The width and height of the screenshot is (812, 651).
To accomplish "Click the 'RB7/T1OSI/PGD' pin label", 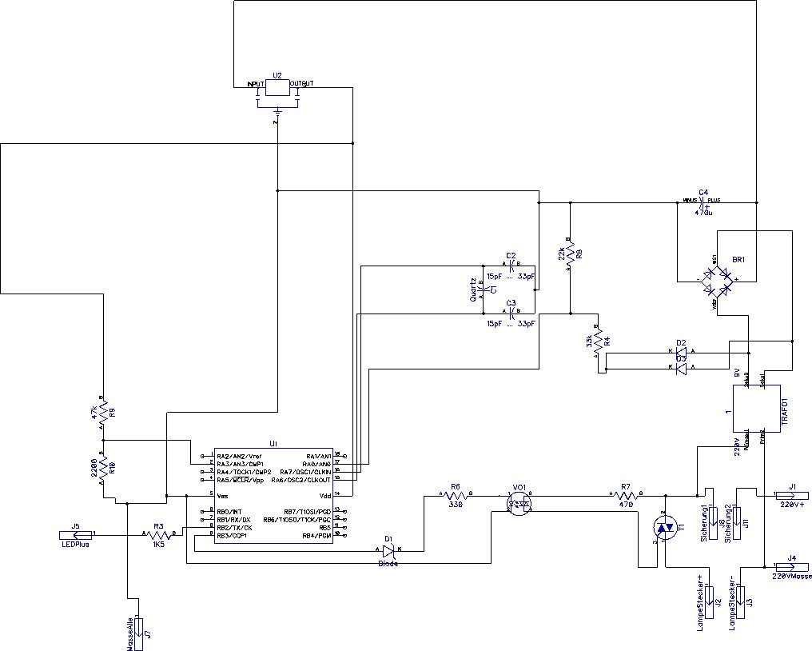I will coord(307,512).
